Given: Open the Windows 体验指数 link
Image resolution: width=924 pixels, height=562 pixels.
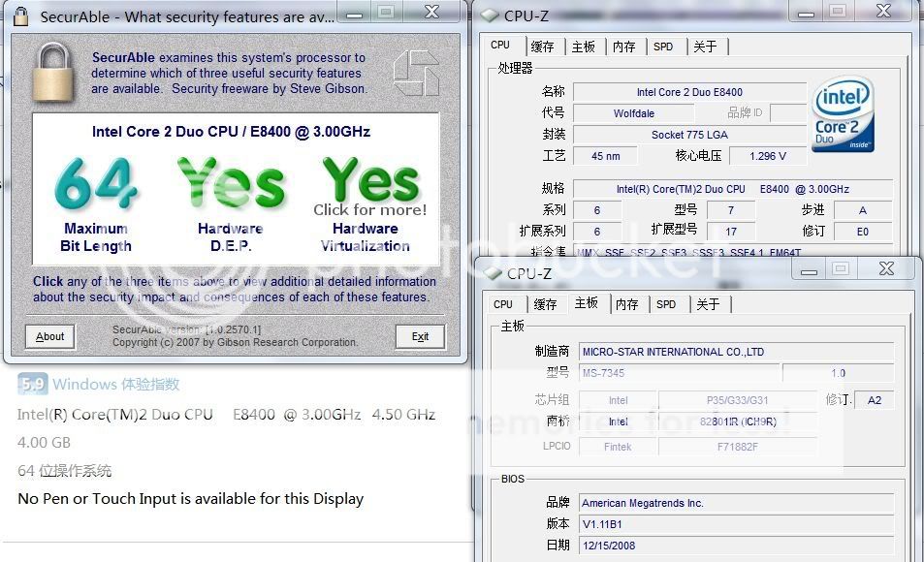Looking at the screenshot, I should point(116,384).
